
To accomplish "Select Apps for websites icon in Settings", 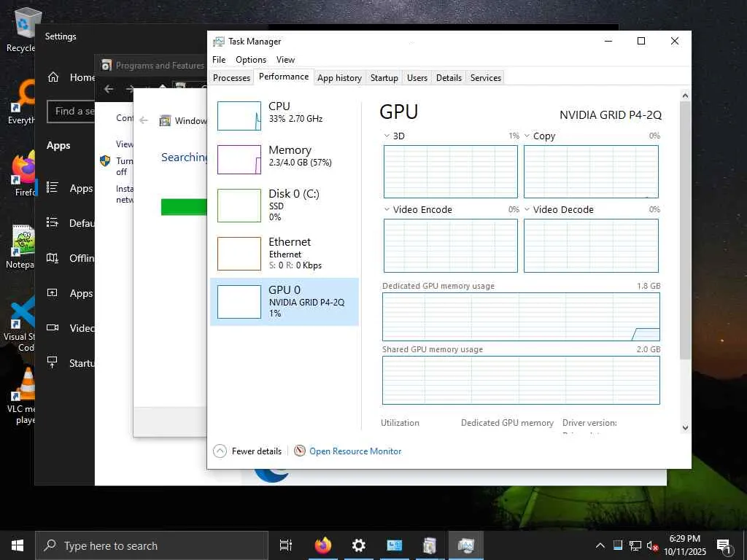I will [x=53, y=293].
